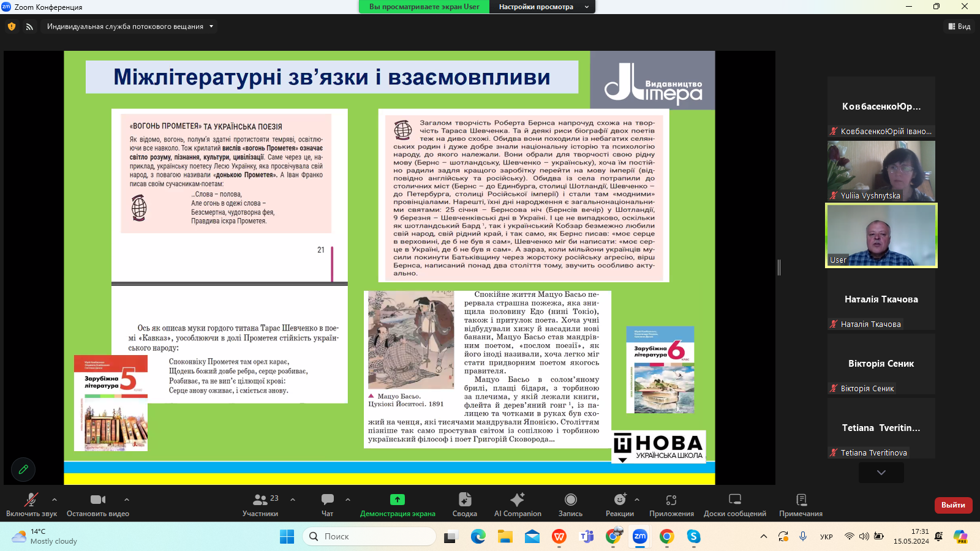This screenshot has width=980, height=551.
Task: Expand audio options arrow next to microphone
Action: (x=55, y=500)
